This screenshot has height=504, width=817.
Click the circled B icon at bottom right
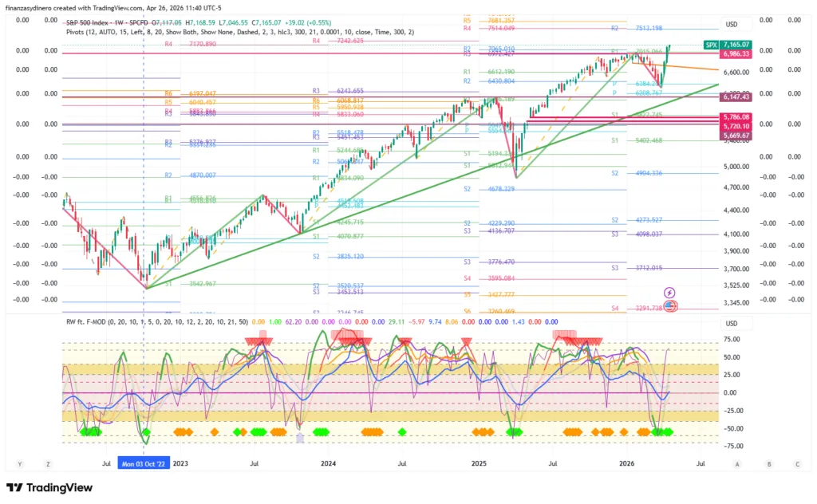point(767,463)
